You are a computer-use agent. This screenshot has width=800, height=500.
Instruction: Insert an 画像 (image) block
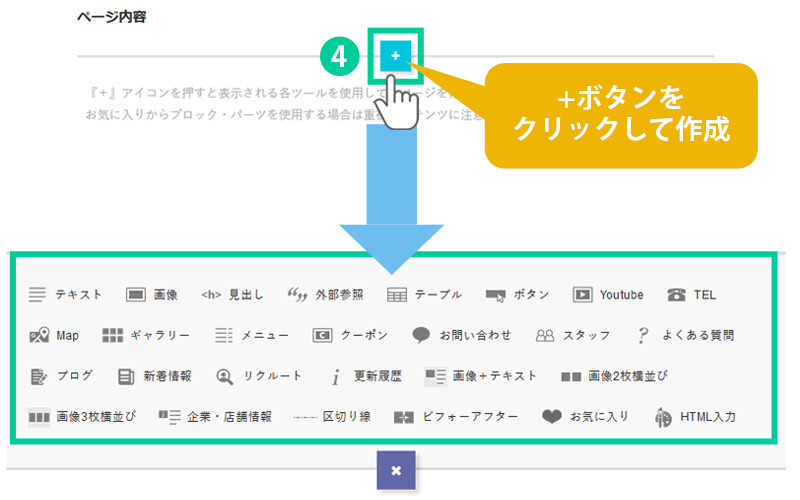(152, 295)
